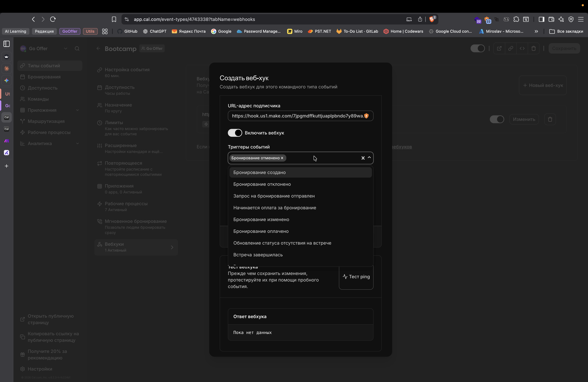588x382 pixels.
Task: Click the browser reload page icon
Action: [x=53, y=19]
